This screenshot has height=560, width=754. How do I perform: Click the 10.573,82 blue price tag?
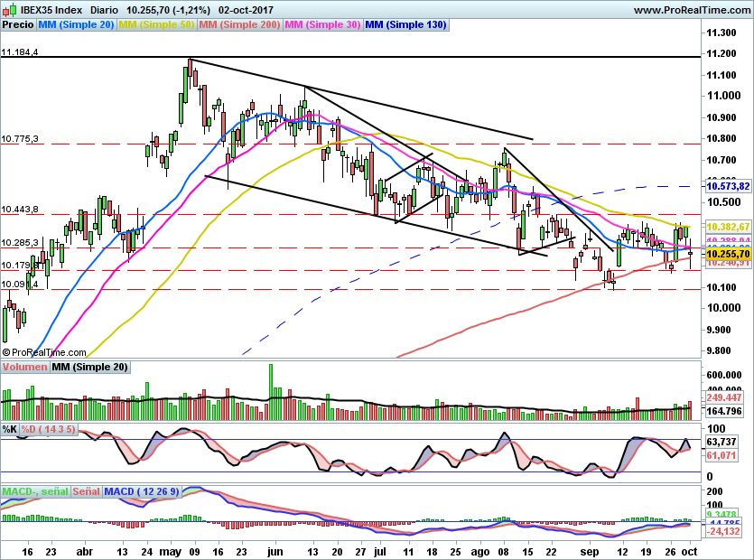click(x=728, y=186)
